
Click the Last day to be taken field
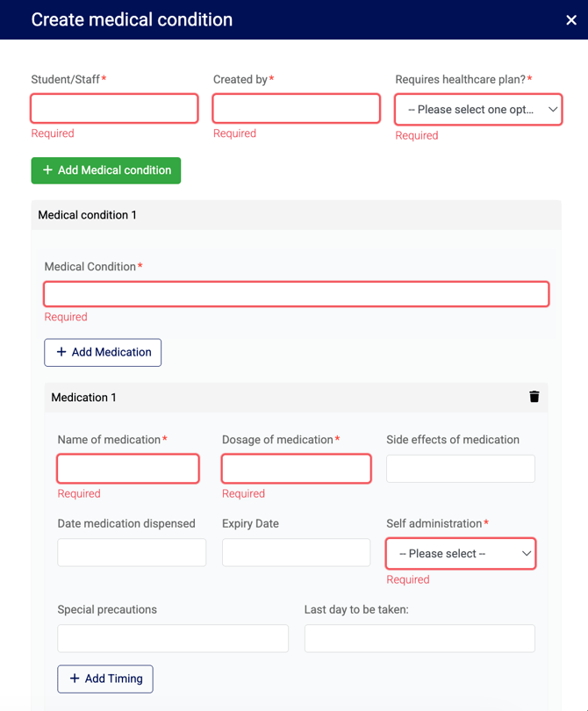419,638
